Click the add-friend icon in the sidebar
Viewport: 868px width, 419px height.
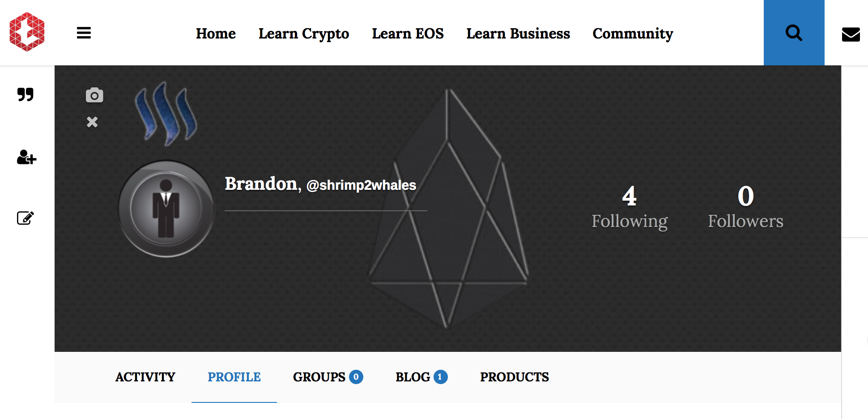(x=26, y=158)
